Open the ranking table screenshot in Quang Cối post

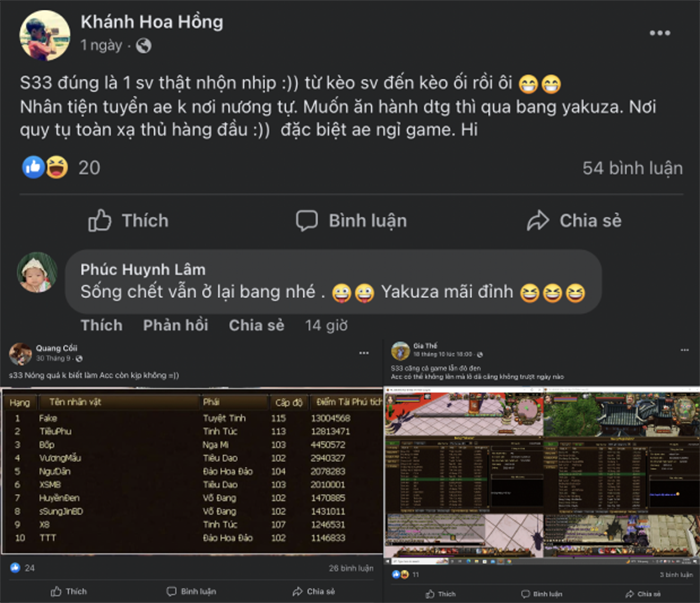[192, 471]
